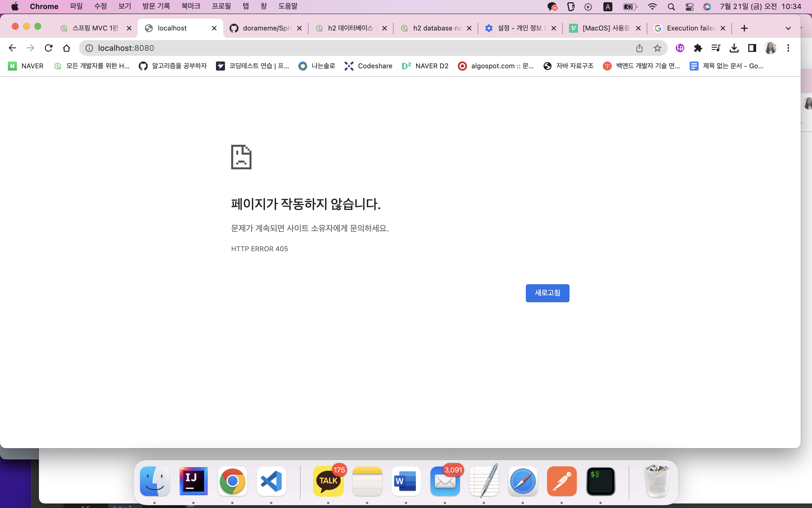Open the 알고리즘을 공부하자 bookmark
Viewport: 812px width, 508px height.
click(173, 66)
